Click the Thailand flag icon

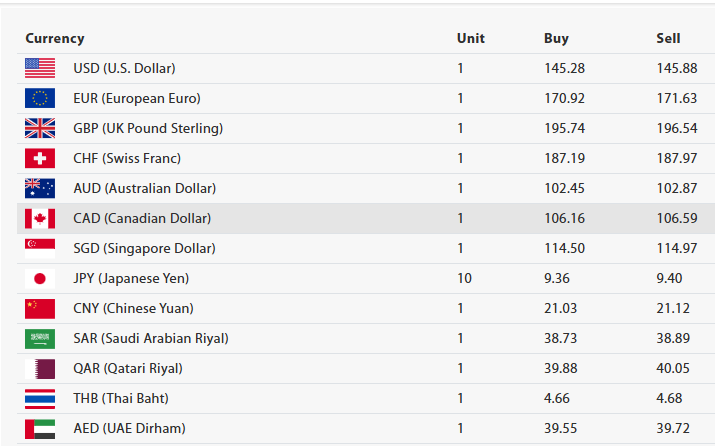pyautogui.click(x=40, y=398)
